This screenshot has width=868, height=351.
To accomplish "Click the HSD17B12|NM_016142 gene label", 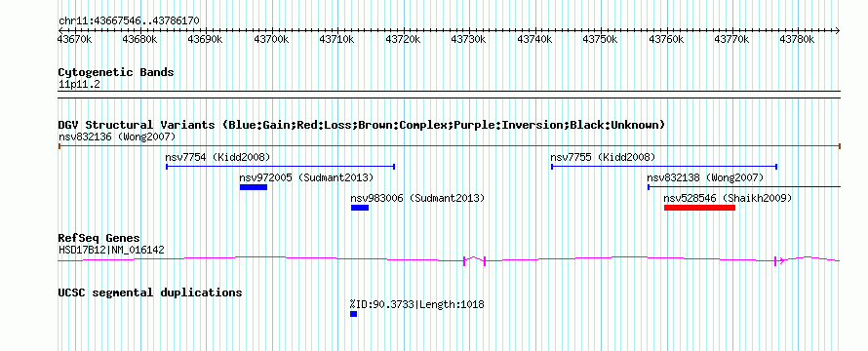I will point(111,251).
